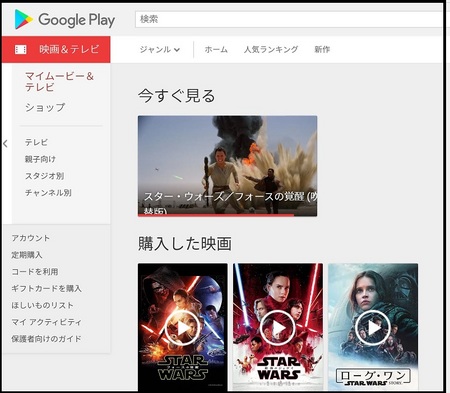Open 保護者向けのガイド link

[x=46, y=339]
